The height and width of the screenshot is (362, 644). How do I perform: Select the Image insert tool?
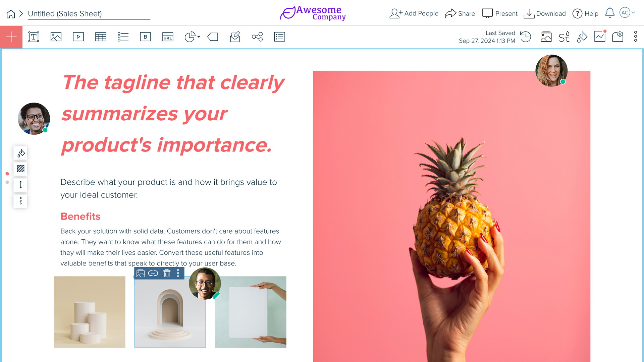click(x=56, y=36)
